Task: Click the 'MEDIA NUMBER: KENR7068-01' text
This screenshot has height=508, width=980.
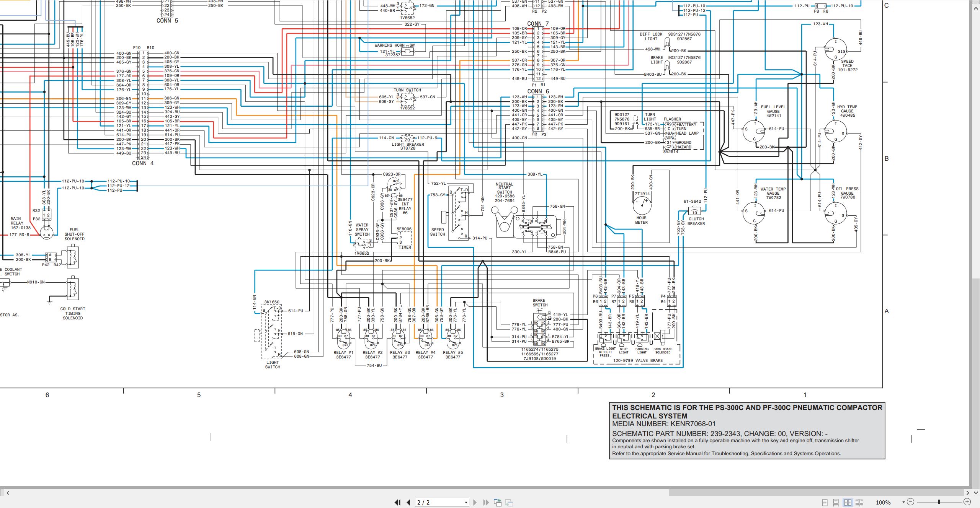Action: 664,424
